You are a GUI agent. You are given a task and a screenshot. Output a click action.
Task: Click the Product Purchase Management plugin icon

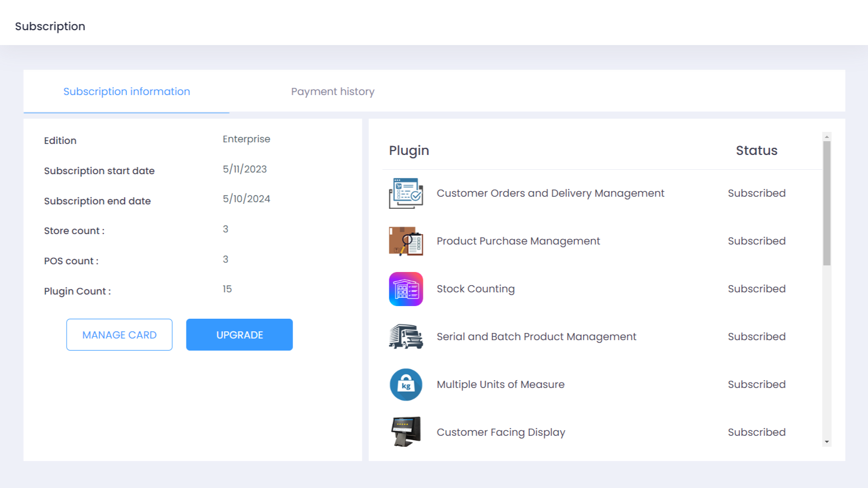click(x=406, y=241)
